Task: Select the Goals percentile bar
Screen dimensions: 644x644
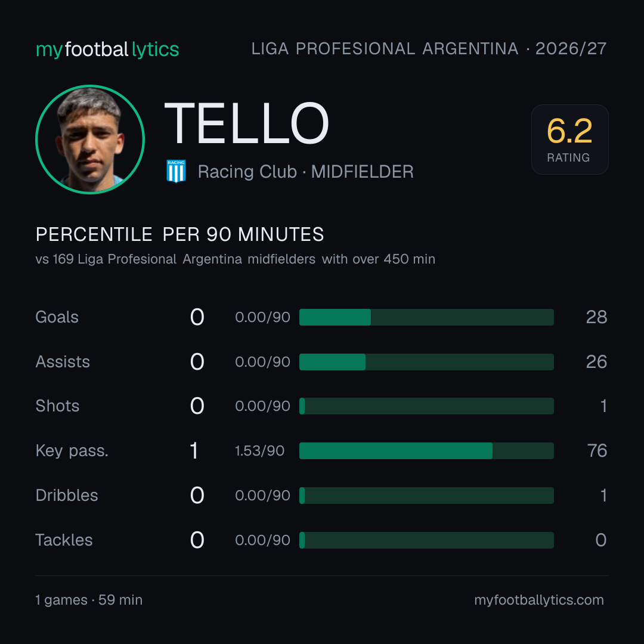Action: [x=426, y=317]
